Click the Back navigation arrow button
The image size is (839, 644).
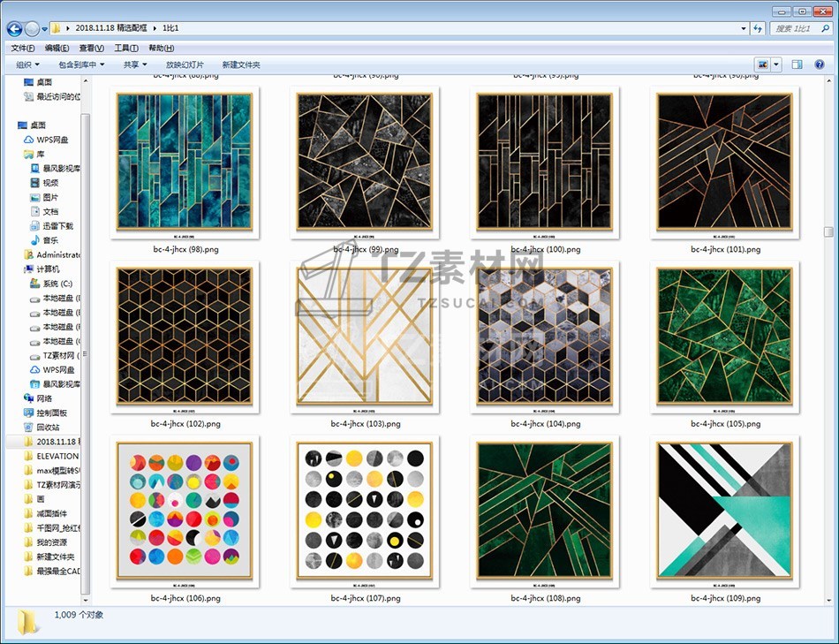pos(15,28)
